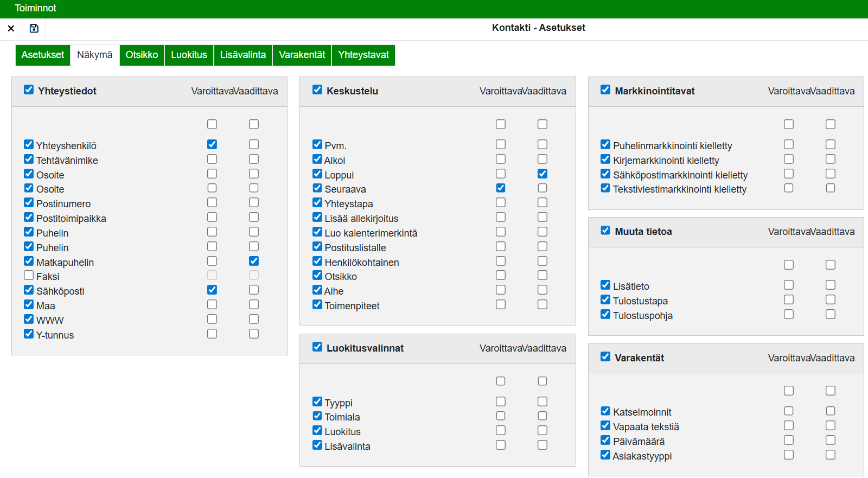The height and width of the screenshot is (478, 868).
Task: Click the save floppy disk icon
Action: (34, 28)
